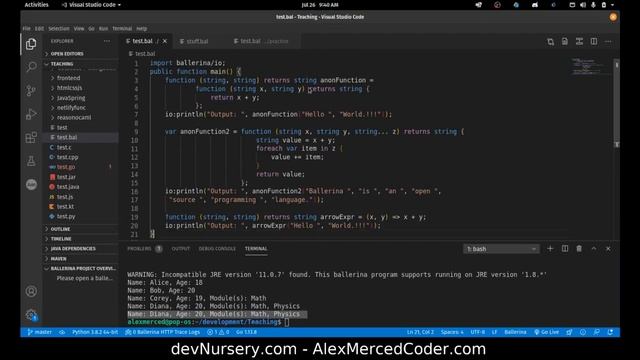Add a new terminal with plus icon
The height and width of the screenshot is (360, 640).
click(x=550, y=249)
